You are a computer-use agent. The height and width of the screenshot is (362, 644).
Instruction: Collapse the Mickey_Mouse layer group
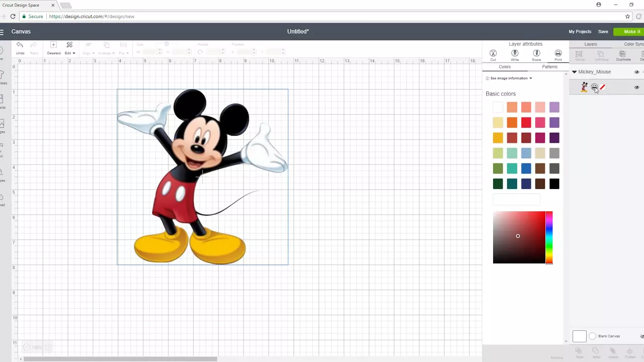[574, 72]
